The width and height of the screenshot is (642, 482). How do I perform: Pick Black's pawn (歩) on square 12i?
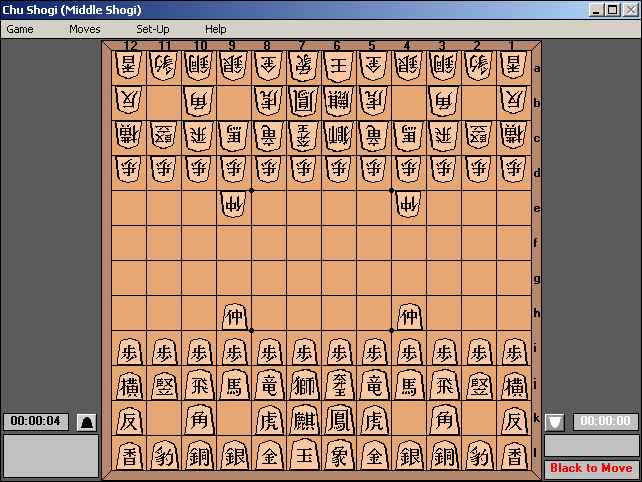(129, 351)
